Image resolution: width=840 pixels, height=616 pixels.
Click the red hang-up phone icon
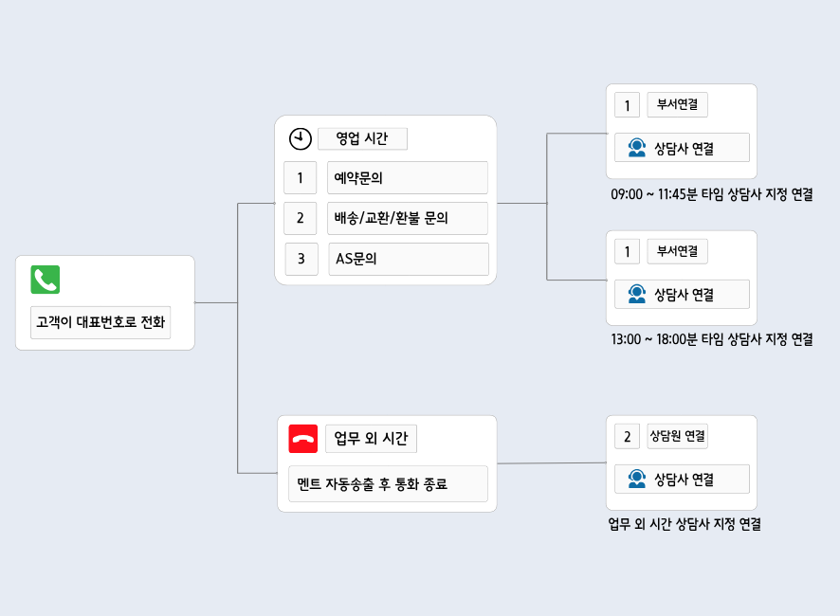click(x=303, y=439)
